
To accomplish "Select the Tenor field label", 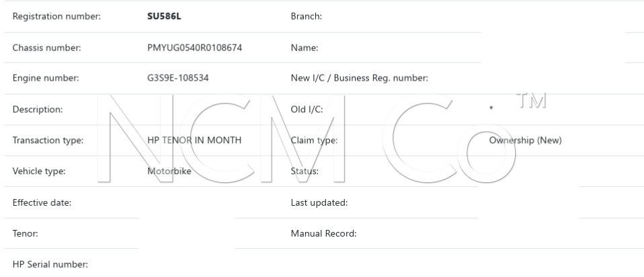I will click(25, 234).
